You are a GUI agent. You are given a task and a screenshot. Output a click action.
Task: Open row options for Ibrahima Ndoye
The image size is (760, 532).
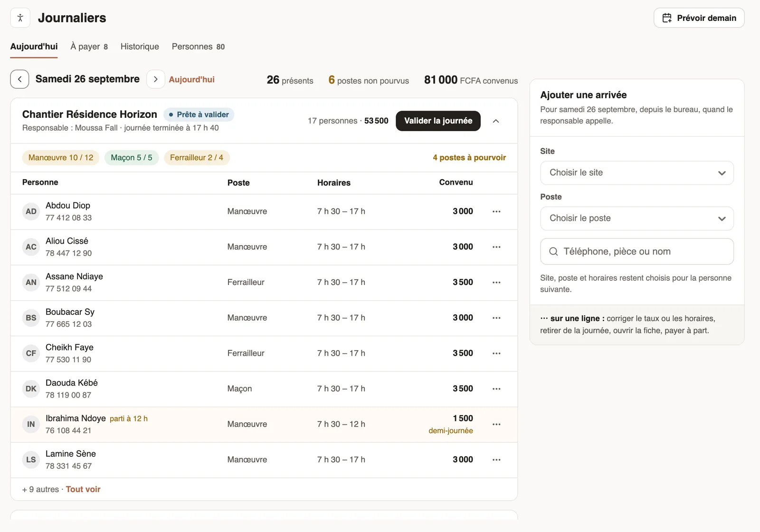point(496,424)
